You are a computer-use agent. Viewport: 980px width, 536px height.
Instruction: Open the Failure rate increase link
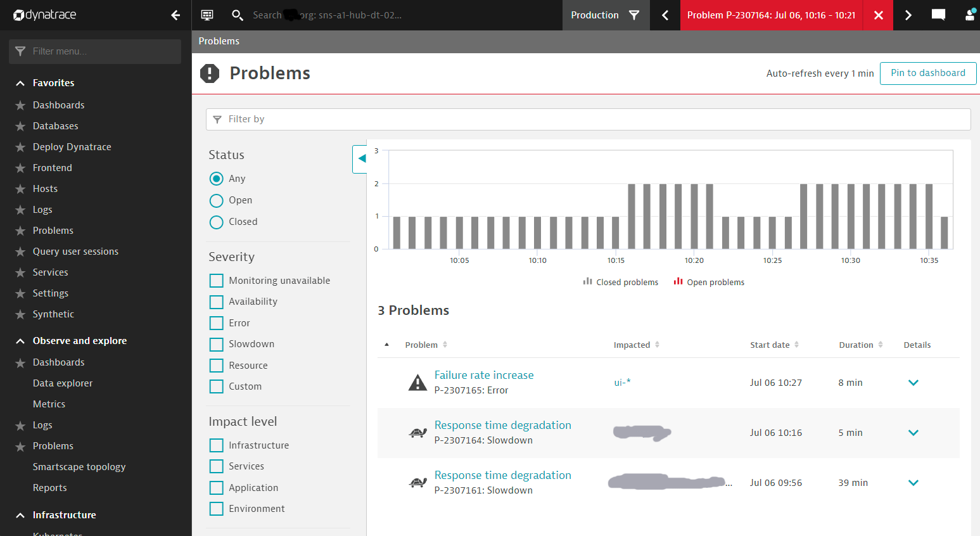(484, 375)
